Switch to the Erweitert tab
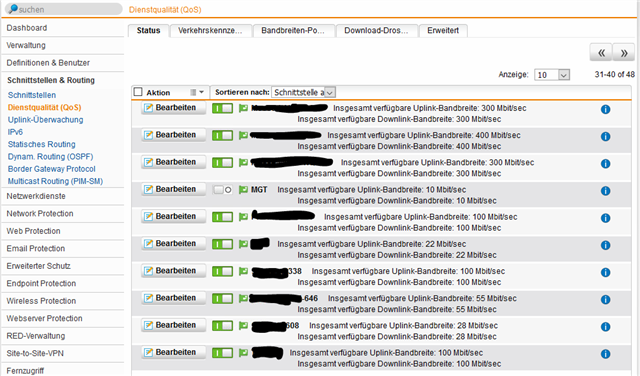The width and height of the screenshot is (640, 376). 443,31
